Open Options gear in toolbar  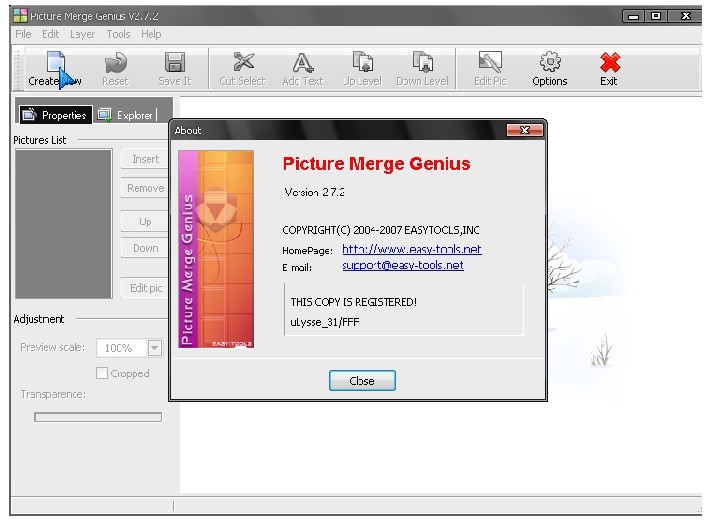click(550, 62)
